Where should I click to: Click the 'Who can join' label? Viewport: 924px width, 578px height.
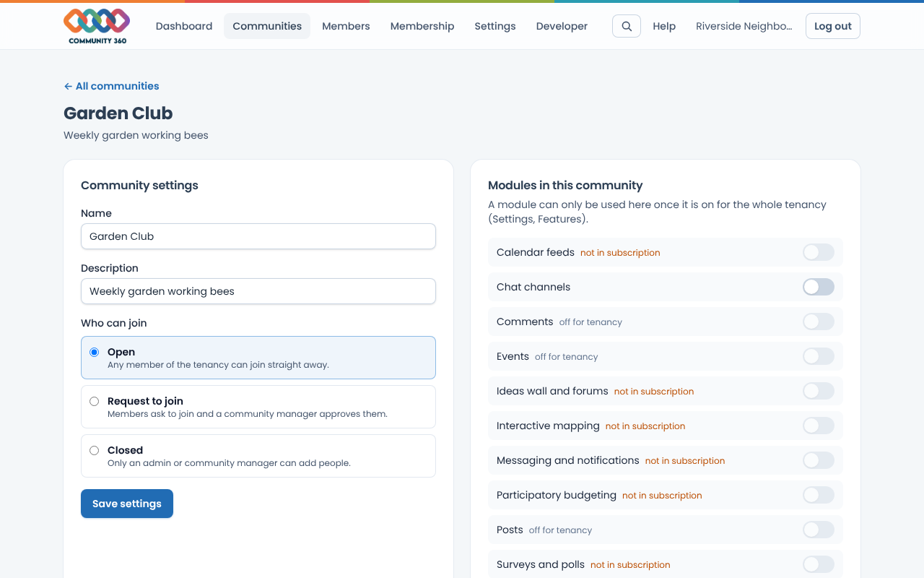114,323
